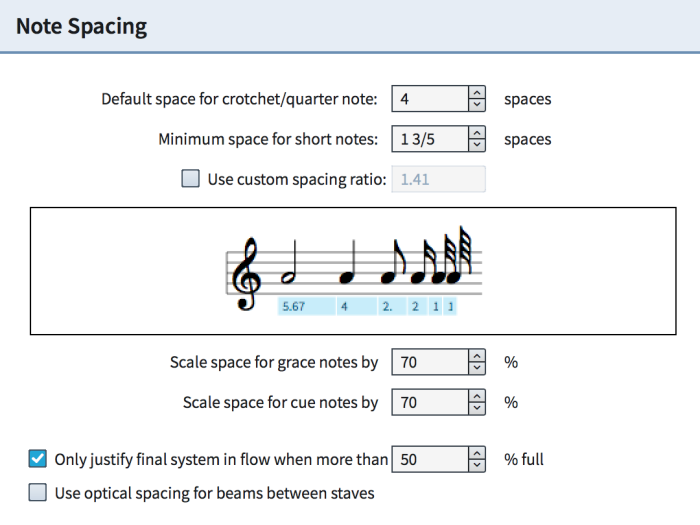Decrease final system justify percentage
Viewport: 700px width, 525px height.
click(x=477, y=465)
